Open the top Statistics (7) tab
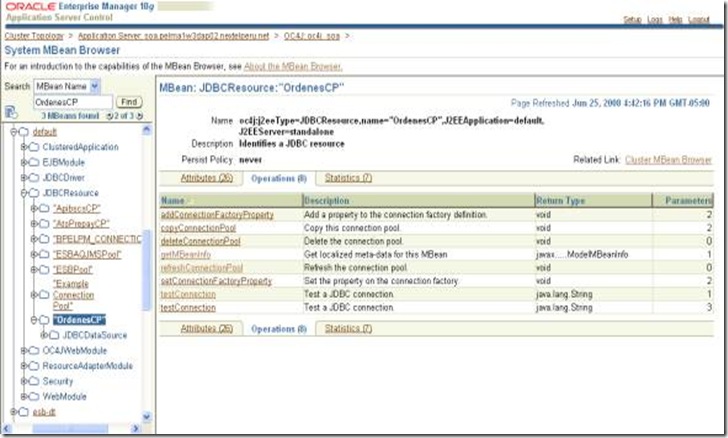Screen dimensions: 728x438 tap(348, 178)
